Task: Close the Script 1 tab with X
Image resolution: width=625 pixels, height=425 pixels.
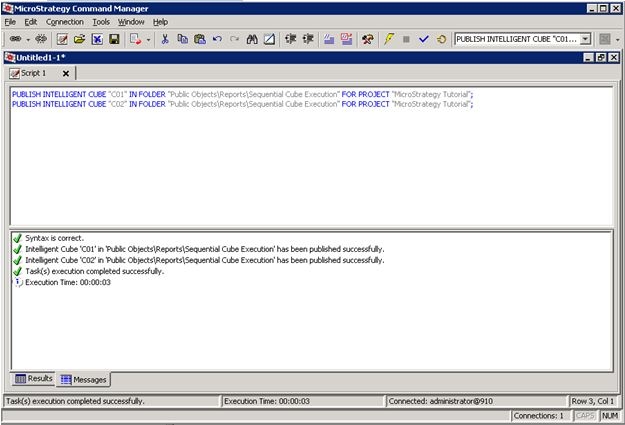Action: click(66, 73)
